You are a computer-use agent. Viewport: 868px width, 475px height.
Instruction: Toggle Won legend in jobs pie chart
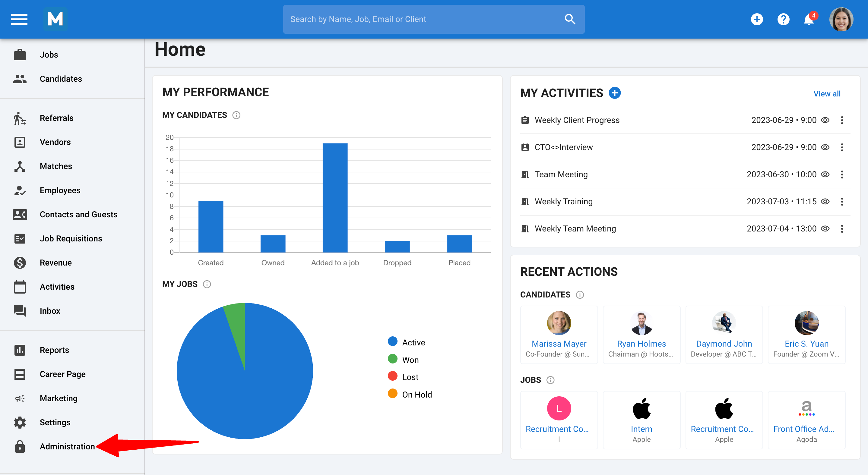403,360
